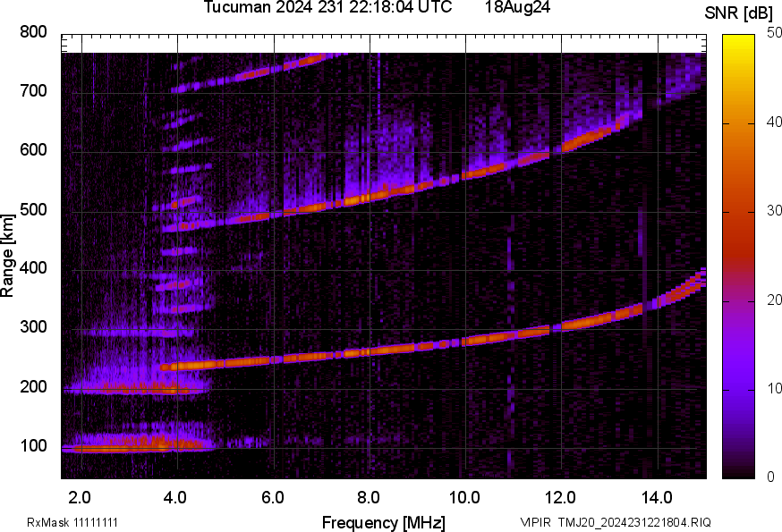Click the 'VIPIR' footer label
Image resolution: width=782 pixels, height=532 pixels.
[x=536, y=522]
